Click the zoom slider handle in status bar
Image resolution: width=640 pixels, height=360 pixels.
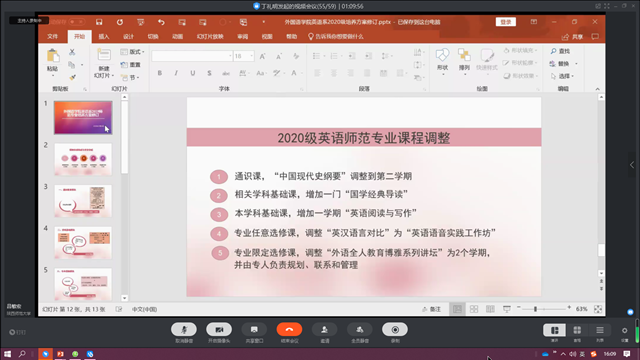tap(535, 309)
